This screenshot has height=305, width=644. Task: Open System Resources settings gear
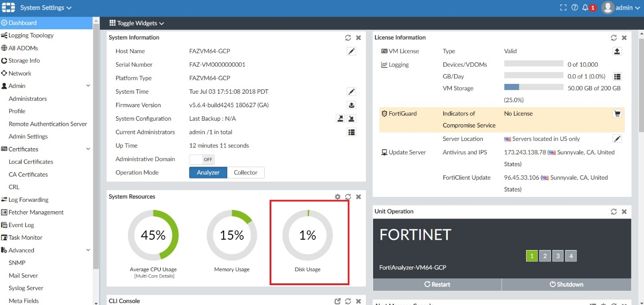338,197
